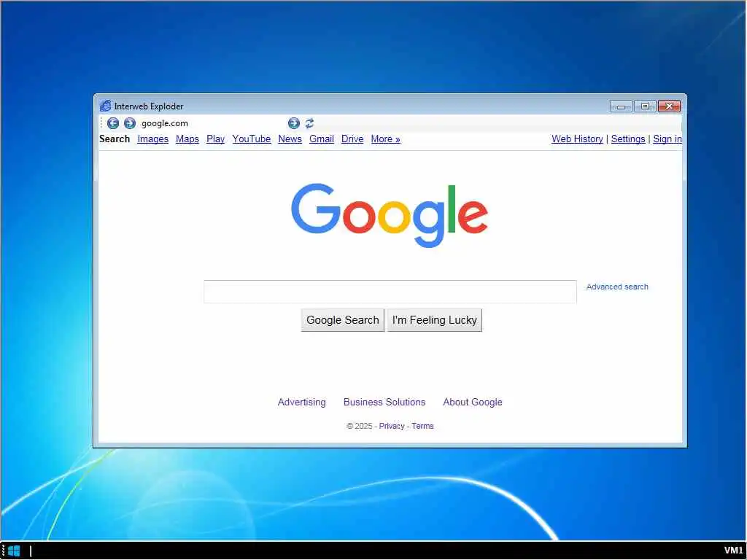Image resolution: width=747 pixels, height=560 pixels.
Task: Open the Terms footer link
Action: pyautogui.click(x=422, y=426)
